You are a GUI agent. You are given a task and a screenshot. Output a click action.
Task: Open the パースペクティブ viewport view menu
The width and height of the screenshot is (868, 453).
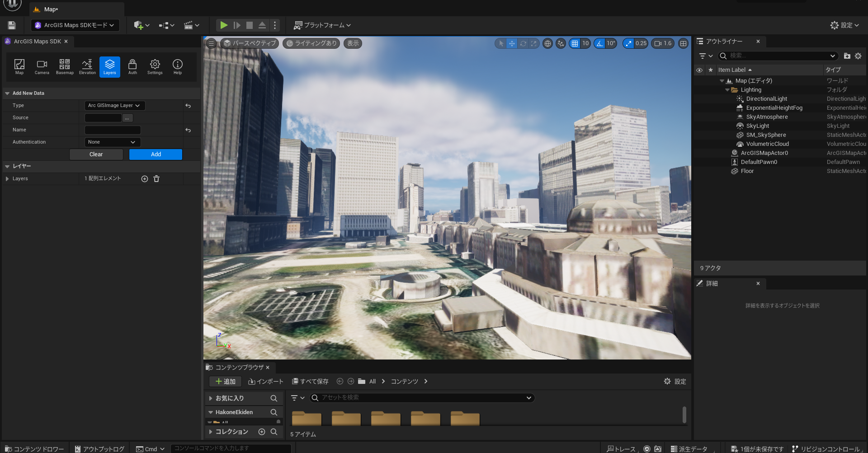tap(250, 43)
